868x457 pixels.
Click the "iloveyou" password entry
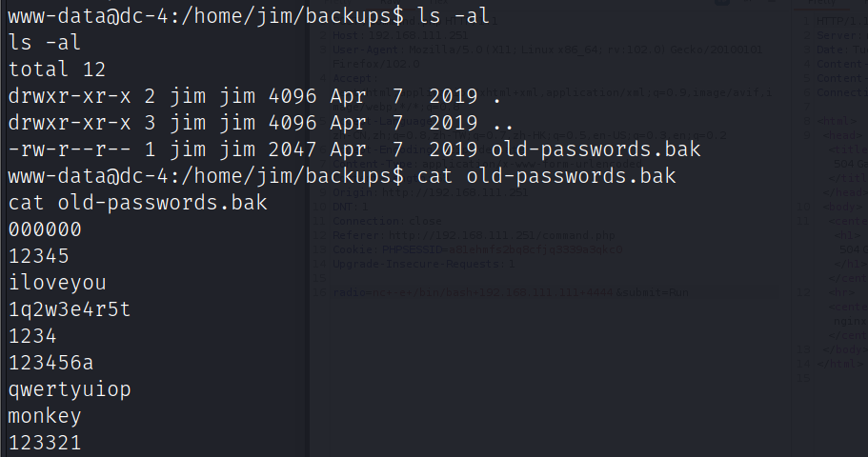click(x=57, y=283)
